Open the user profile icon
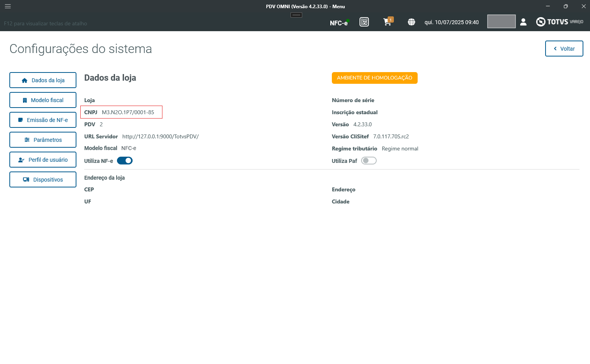 pyautogui.click(x=523, y=22)
